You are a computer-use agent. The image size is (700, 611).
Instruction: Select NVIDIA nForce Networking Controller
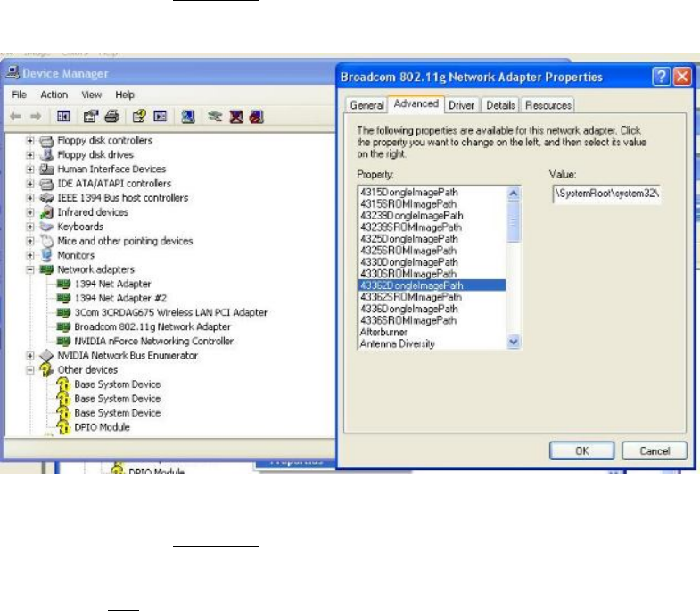[x=153, y=342]
